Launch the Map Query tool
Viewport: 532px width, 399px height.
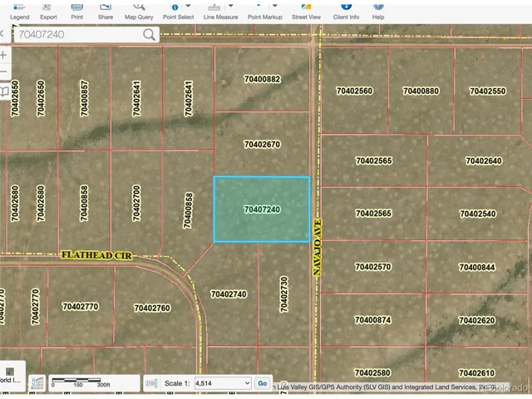pyautogui.click(x=139, y=12)
